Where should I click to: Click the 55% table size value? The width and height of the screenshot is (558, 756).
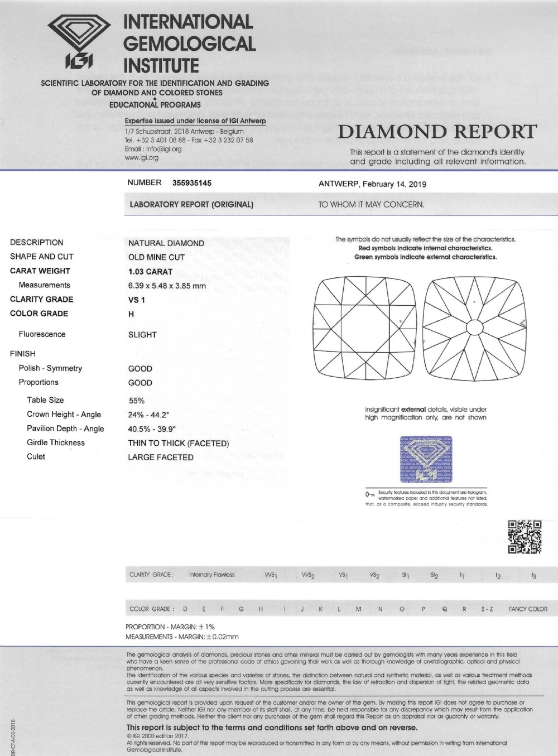tap(137, 401)
